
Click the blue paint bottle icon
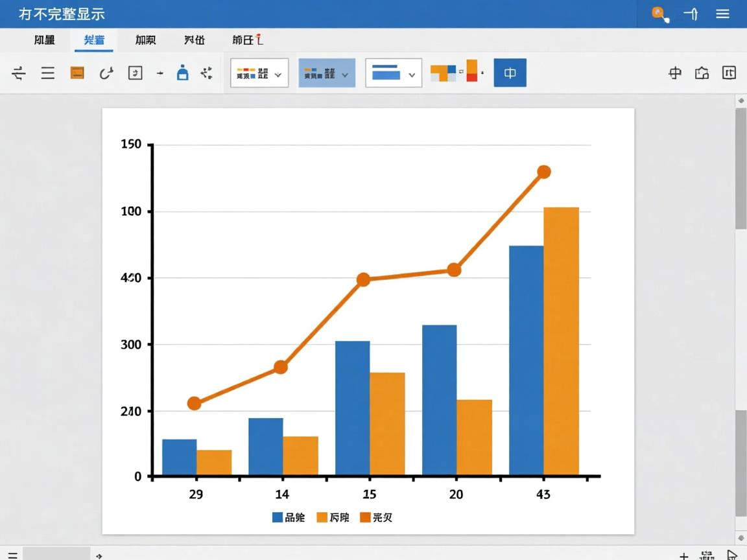tap(183, 73)
